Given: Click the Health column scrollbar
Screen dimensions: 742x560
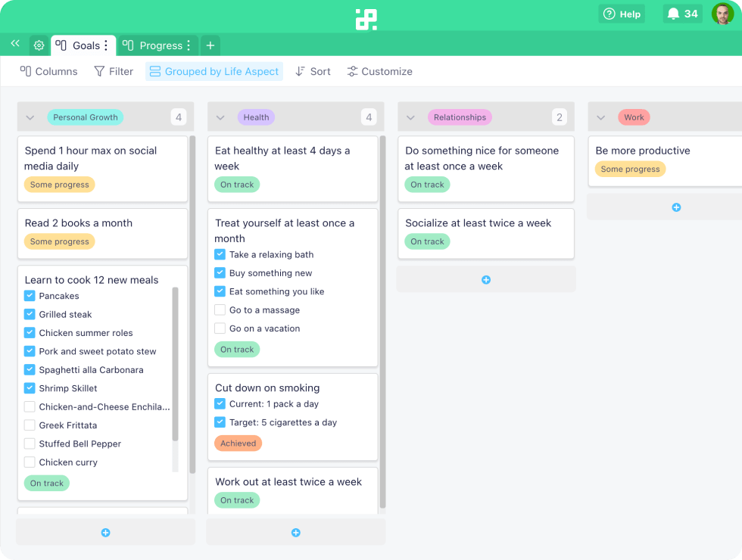Looking at the screenshot, I should click(383, 322).
